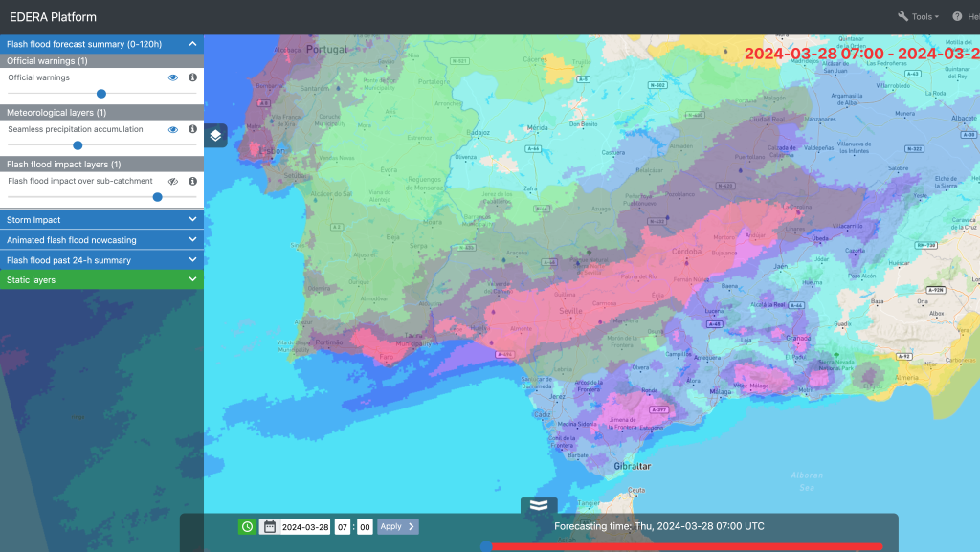The image size is (980, 552).
Task: Click the hour input field showing 07
Action: [x=343, y=526]
